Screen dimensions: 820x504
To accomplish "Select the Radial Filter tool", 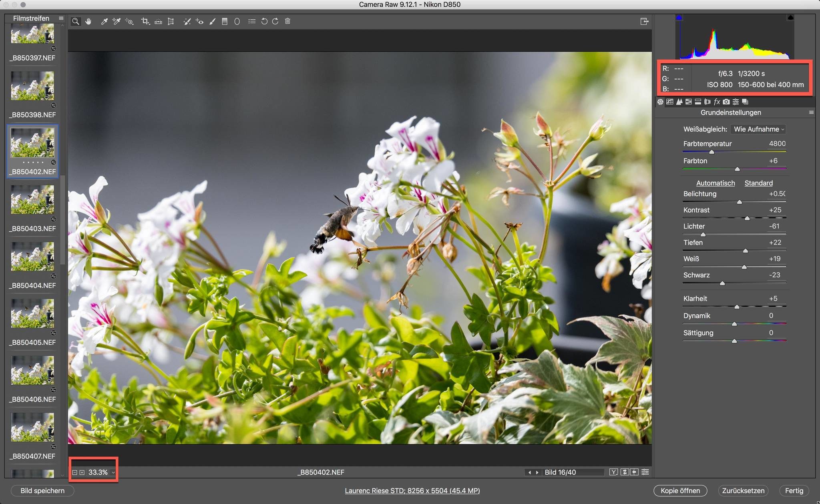I will (x=237, y=21).
